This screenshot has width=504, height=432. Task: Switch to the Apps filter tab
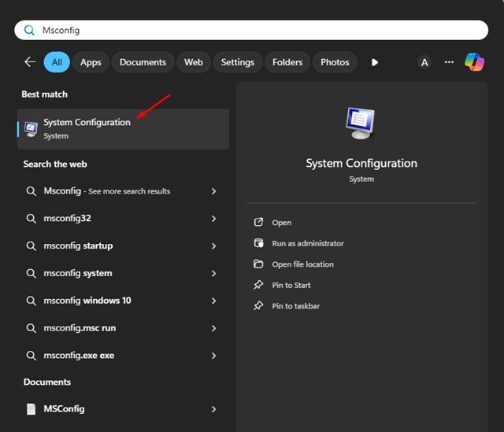click(x=91, y=62)
